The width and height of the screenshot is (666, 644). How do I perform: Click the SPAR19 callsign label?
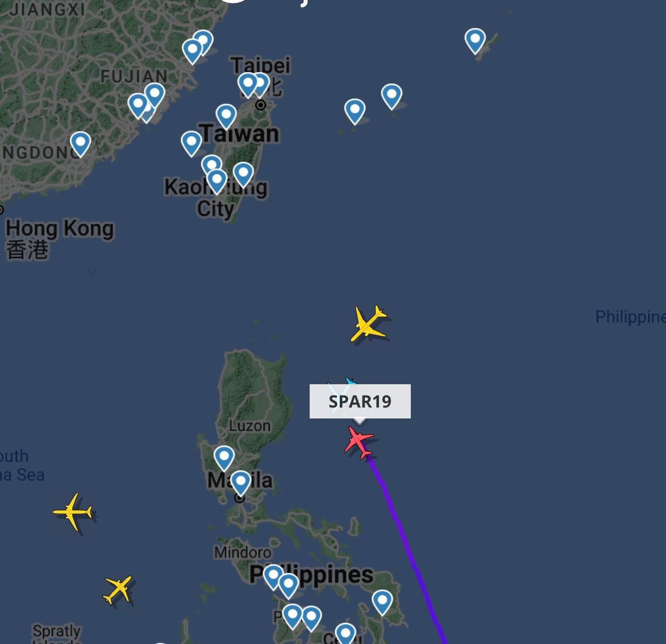coord(360,402)
